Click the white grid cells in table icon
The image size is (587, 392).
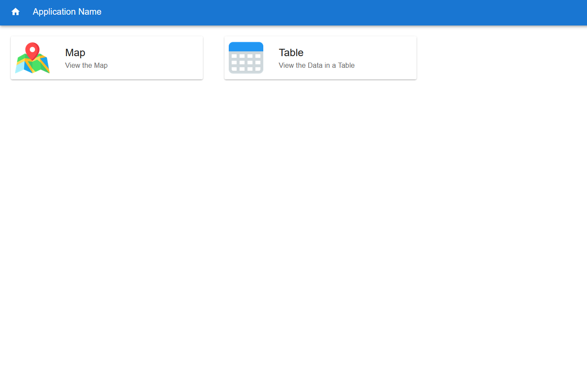[x=246, y=63]
